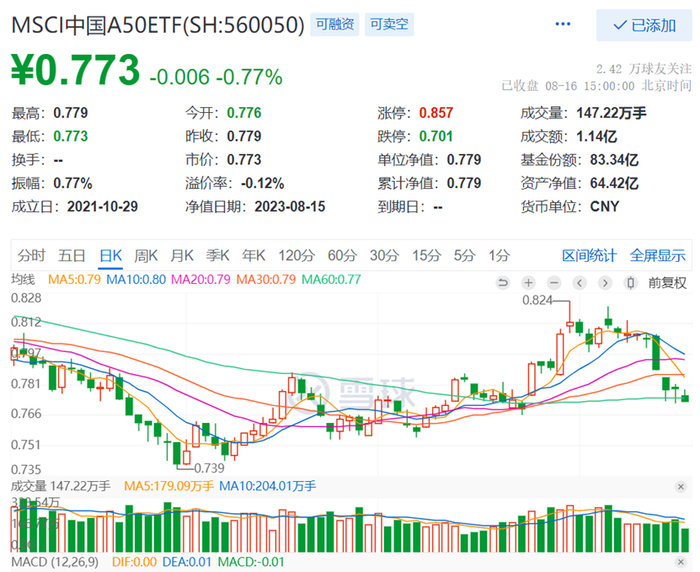Viewport: 700px width, 572px height.
Task: Zoom out the chart with minus icon
Action: coord(554,283)
